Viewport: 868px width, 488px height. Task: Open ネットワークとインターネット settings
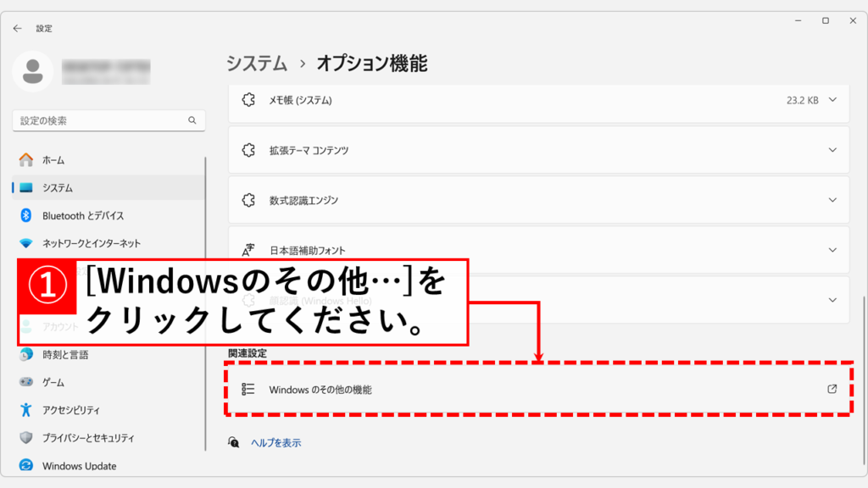click(108, 243)
